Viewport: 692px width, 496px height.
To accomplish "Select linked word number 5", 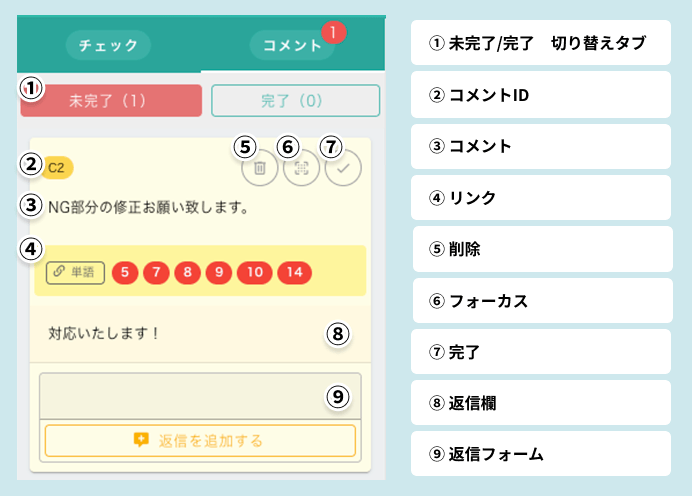I will [124, 272].
